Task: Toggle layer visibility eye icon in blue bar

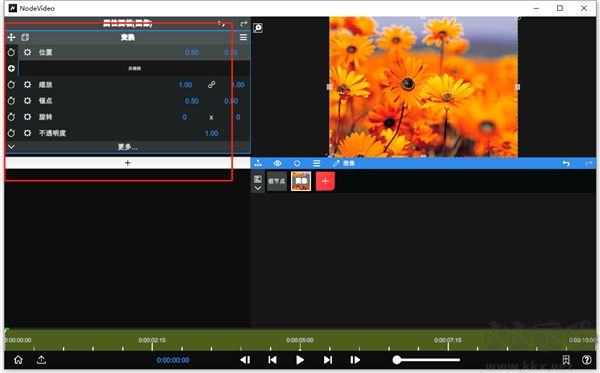Action: [277, 163]
